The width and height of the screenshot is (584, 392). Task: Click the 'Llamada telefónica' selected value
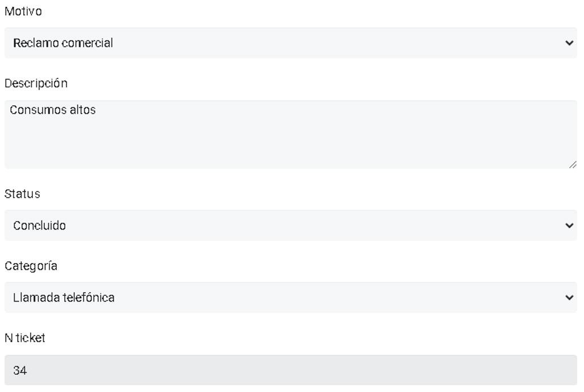(x=64, y=298)
